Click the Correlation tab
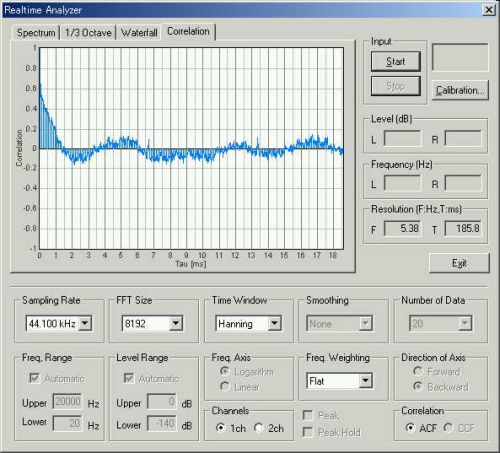 pyautogui.click(x=188, y=31)
